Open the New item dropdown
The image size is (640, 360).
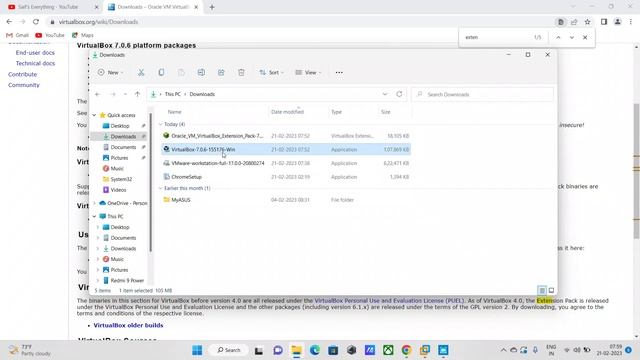click(110, 73)
